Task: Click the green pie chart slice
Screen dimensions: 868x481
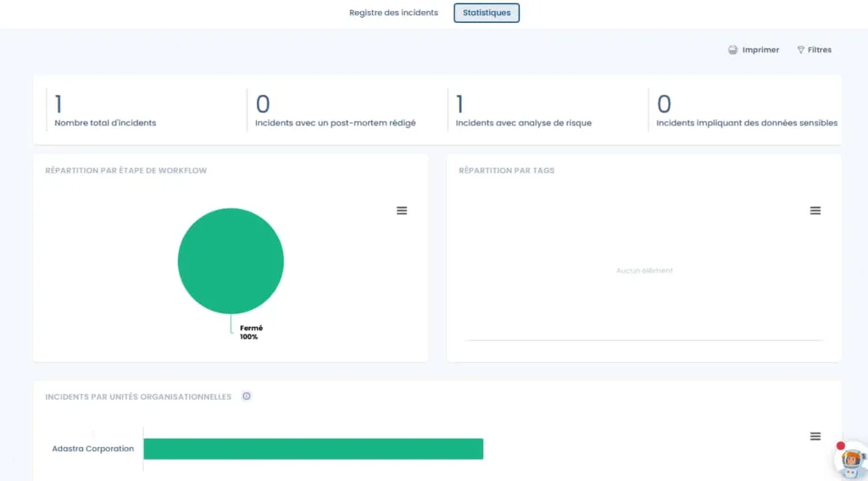Action: pos(231,261)
